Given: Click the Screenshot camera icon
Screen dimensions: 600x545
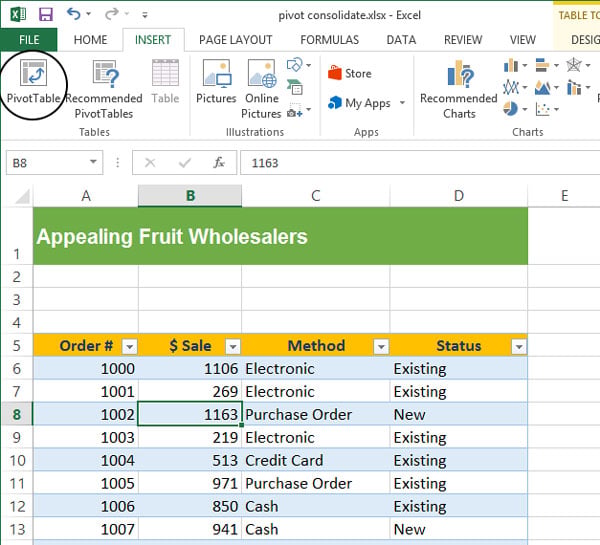Looking at the screenshot, I should pyautogui.click(x=295, y=109).
